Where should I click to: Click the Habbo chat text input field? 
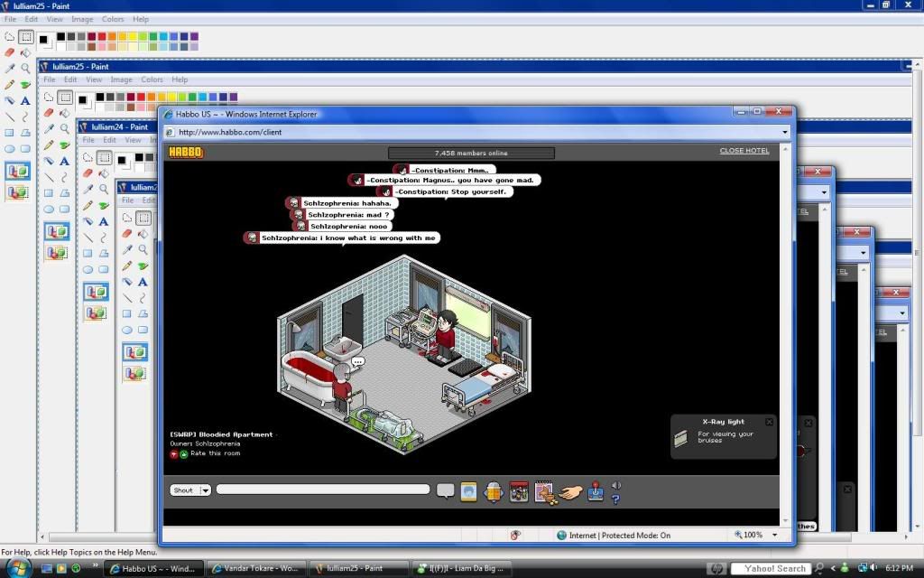coord(322,489)
